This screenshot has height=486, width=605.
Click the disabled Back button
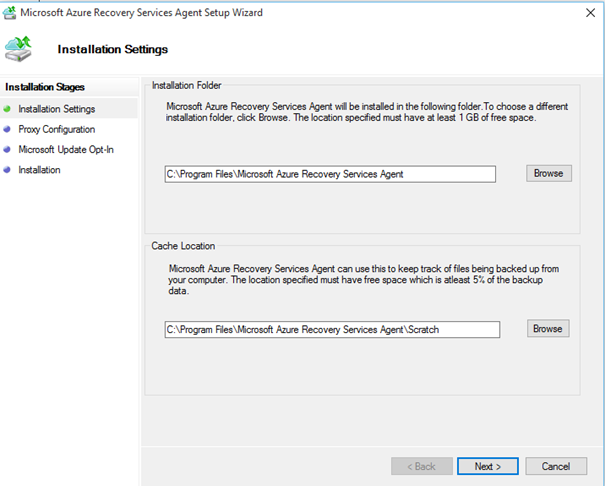(422, 466)
